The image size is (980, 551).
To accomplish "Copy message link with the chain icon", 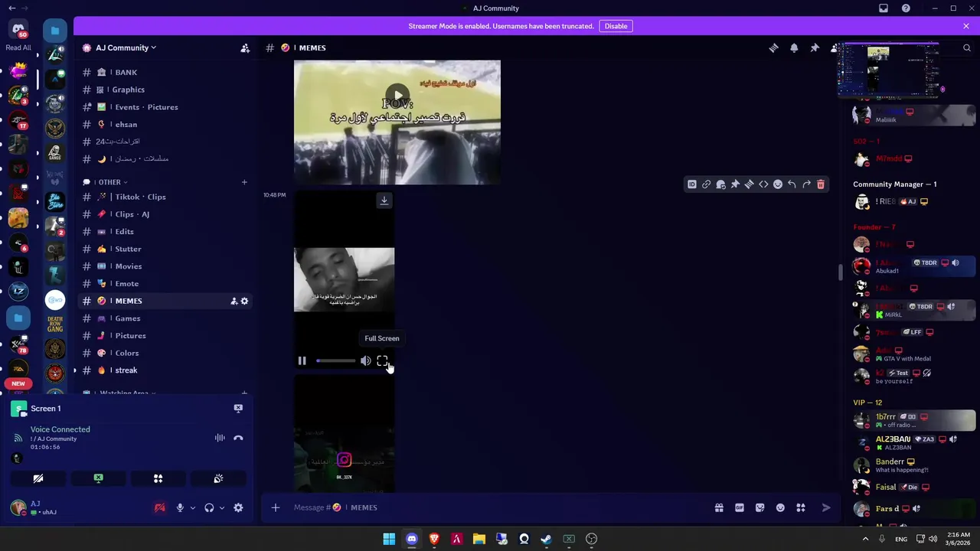I will tap(706, 184).
